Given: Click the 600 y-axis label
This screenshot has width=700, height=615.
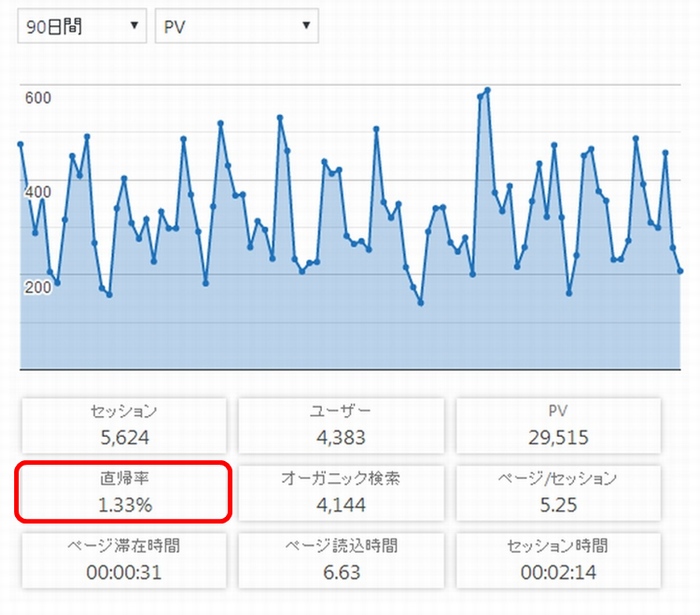Looking at the screenshot, I should tap(38, 98).
